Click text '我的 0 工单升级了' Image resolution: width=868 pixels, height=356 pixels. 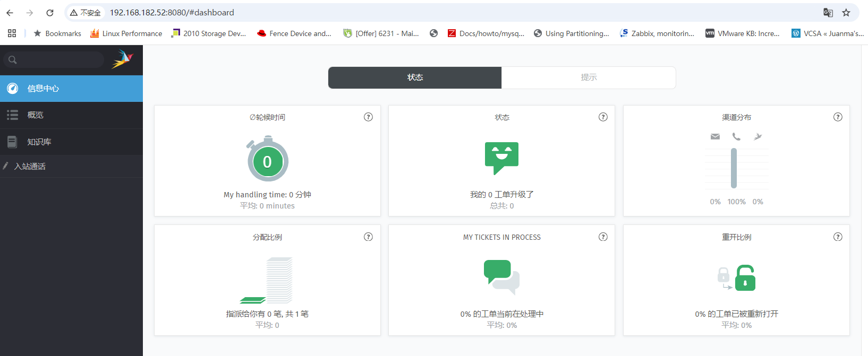[x=502, y=195]
